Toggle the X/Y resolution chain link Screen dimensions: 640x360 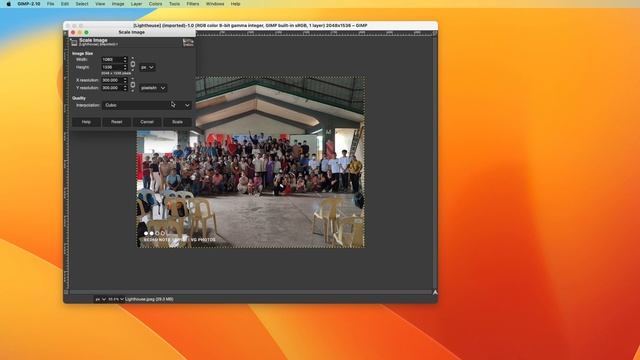click(133, 84)
